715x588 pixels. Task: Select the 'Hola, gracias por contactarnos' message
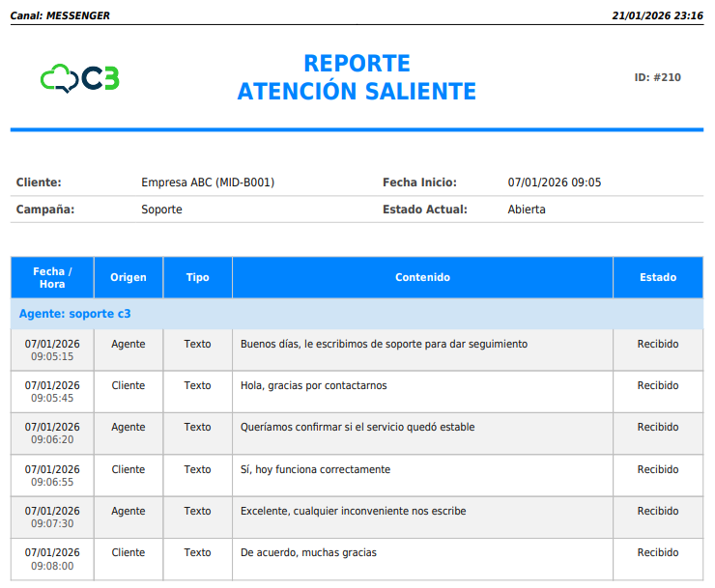313,385
